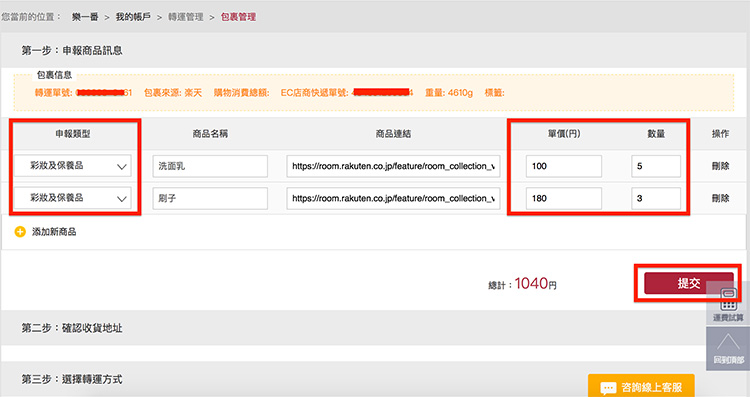Click unit price field showing 100
This screenshot has height=397, width=750.
563,166
